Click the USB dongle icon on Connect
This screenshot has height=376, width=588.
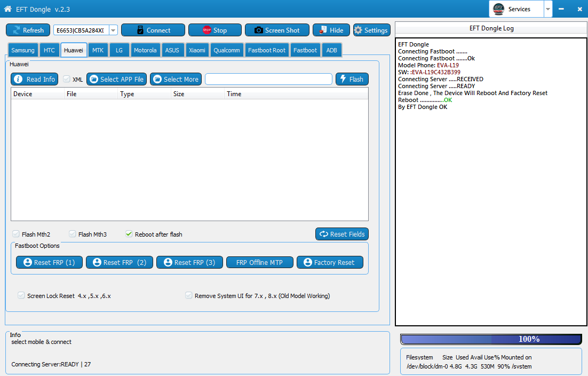point(140,30)
